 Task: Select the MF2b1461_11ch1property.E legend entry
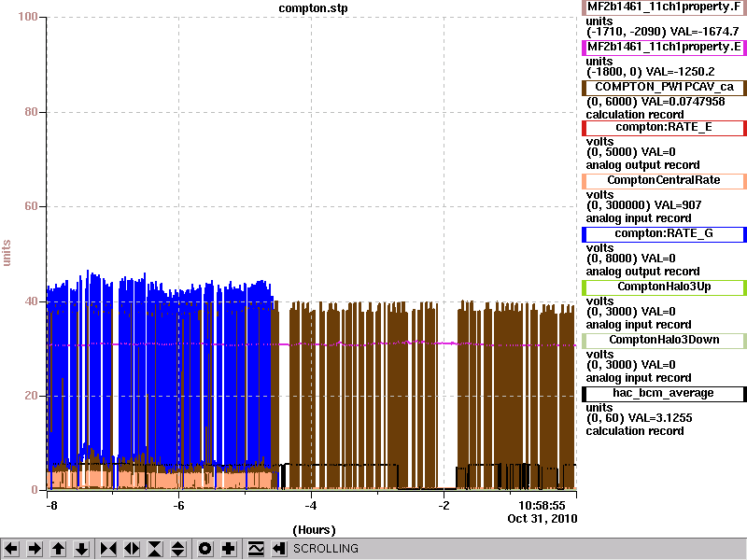664,48
